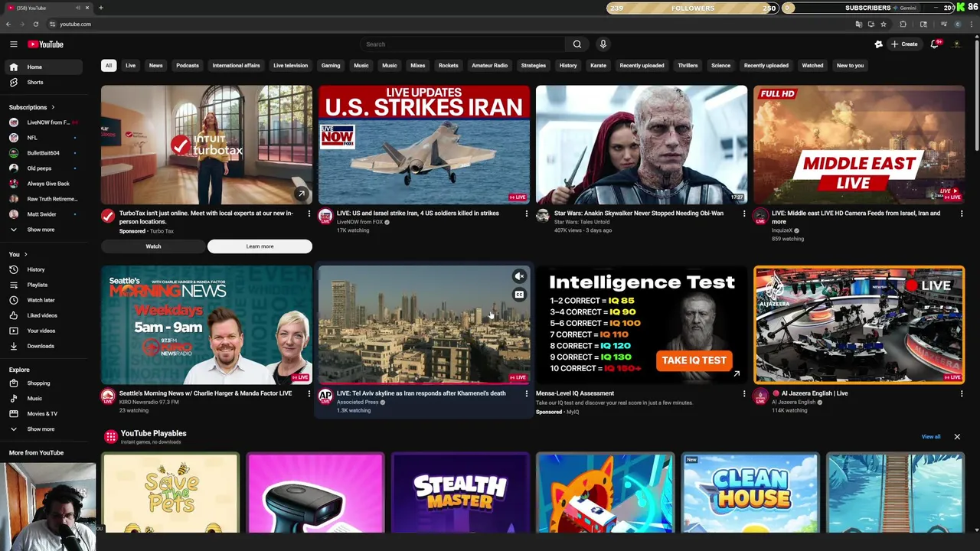The image size is (980, 551).
Task: Open Music under Explore
Action: click(43, 398)
